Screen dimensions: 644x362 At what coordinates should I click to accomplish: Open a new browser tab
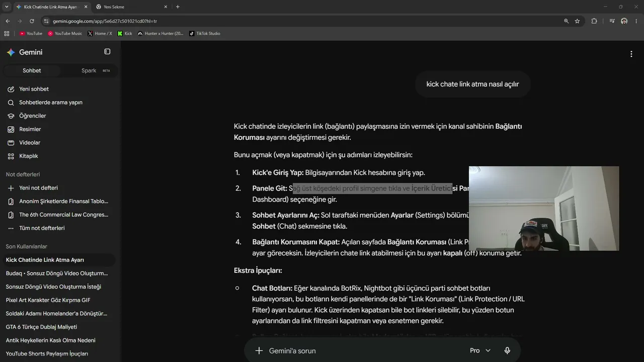[x=178, y=7]
